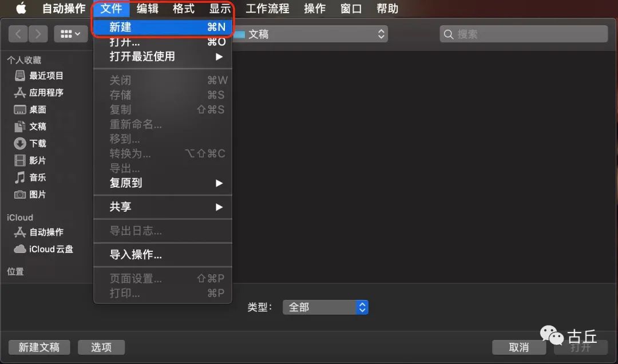Click the 搜索 search field

(x=524, y=34)
